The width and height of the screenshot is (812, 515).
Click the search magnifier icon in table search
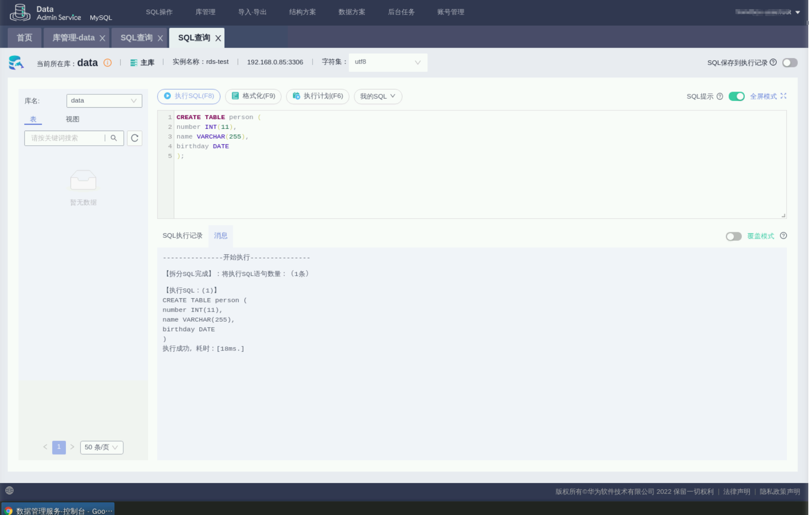114,138
